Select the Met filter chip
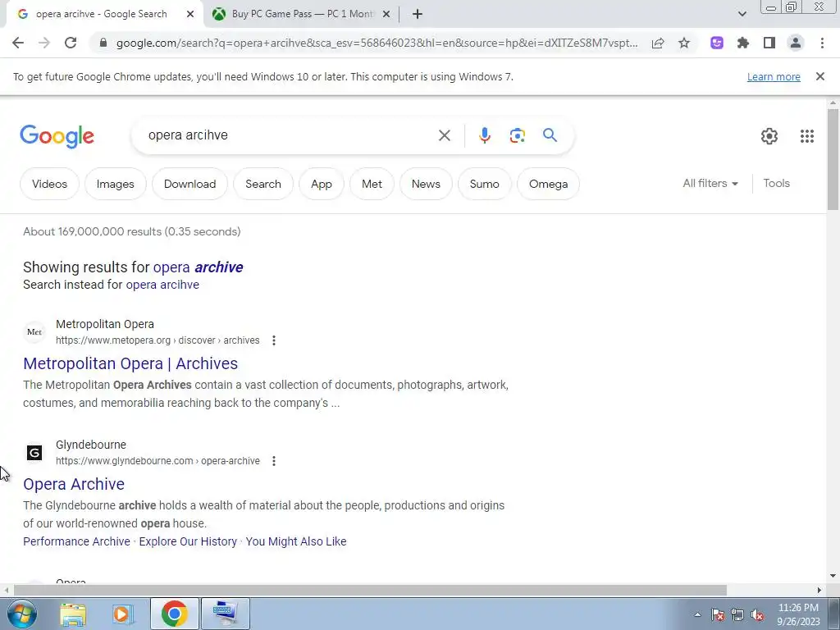This screenshot has width=840, height=630. pyautogui.click(x=372, y=184)
